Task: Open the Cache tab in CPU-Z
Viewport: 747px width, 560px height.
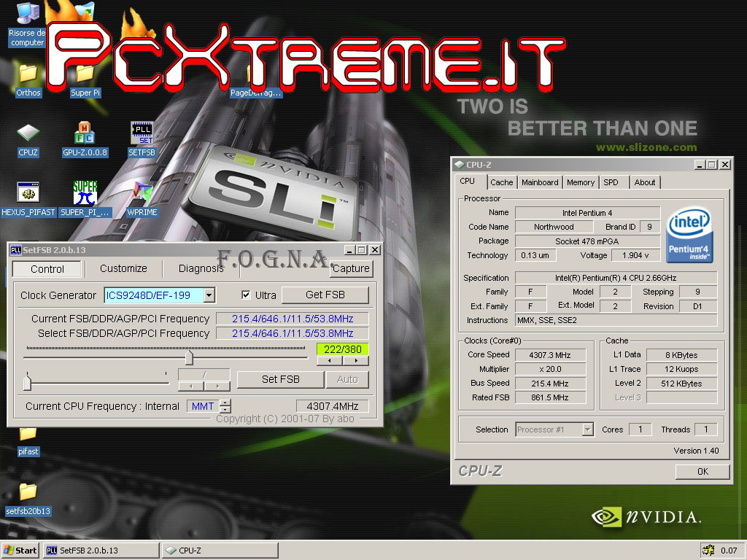Action: [502, 182]
